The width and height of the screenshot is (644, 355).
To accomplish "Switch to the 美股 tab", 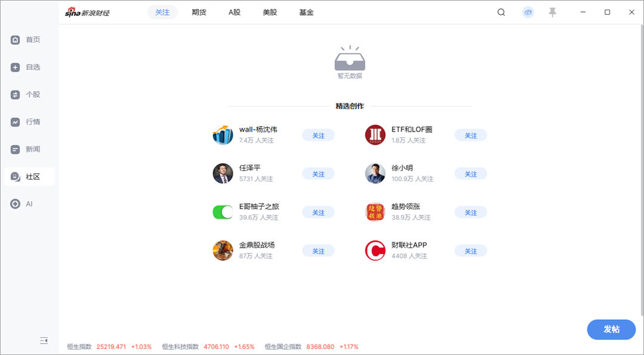I will click(270, 13).
